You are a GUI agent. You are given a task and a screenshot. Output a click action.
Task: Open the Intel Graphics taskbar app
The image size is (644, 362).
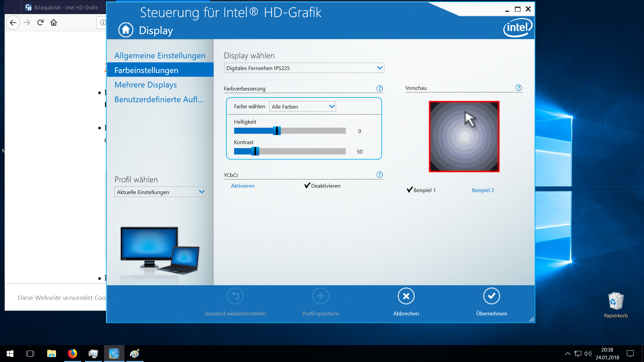point(114,354)
